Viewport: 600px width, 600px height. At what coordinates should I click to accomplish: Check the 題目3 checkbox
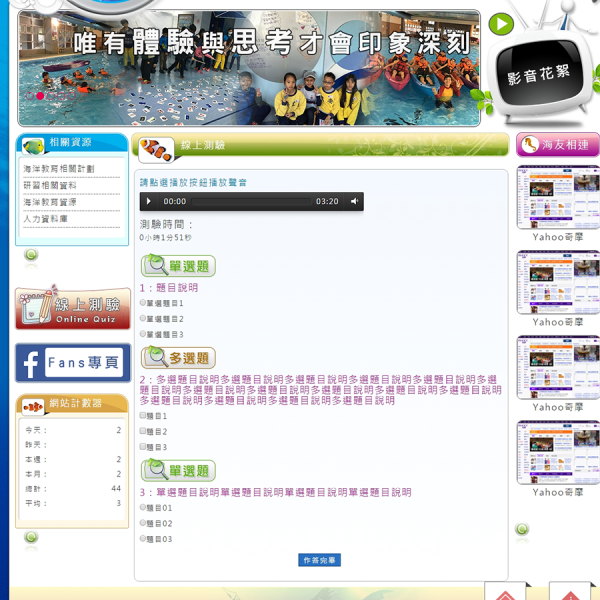[143, 447]
